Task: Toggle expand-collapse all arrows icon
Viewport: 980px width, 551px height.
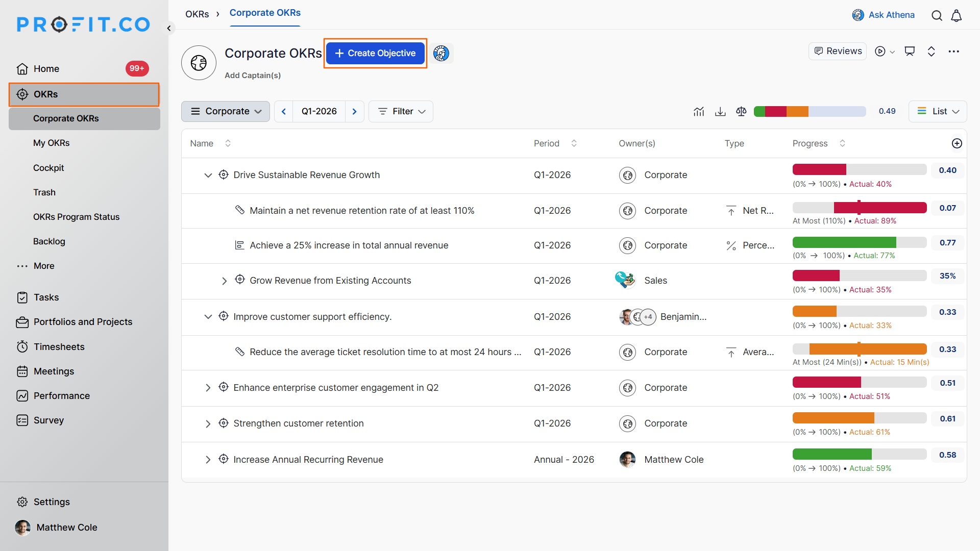Action: 931,51
